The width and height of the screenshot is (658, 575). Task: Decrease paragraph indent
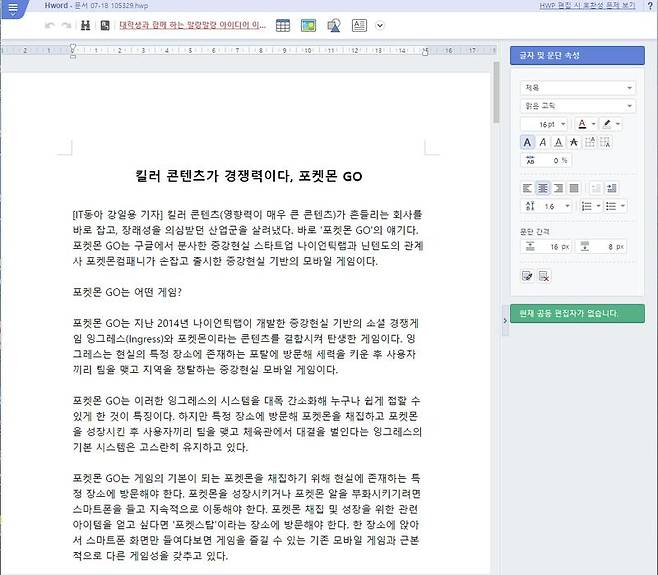tap(595, 188)
